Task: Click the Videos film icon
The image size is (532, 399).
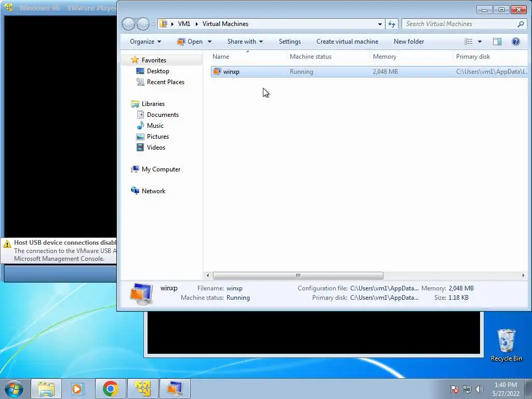Action: click(140, 147)
